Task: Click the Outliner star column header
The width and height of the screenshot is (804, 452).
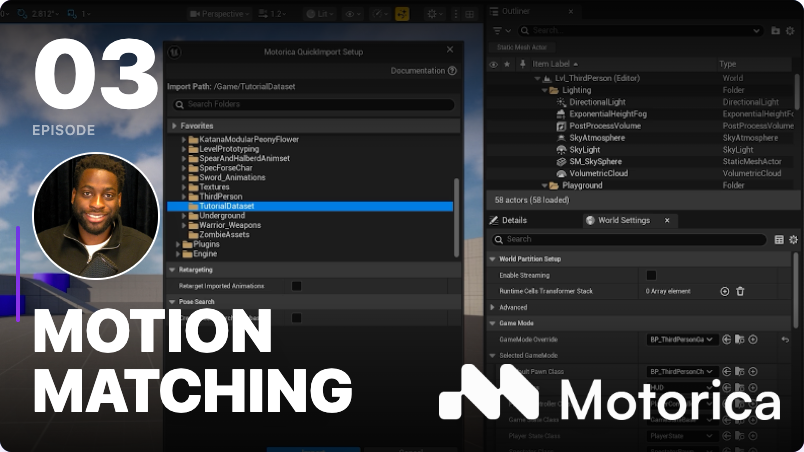Action: [507, 64]
